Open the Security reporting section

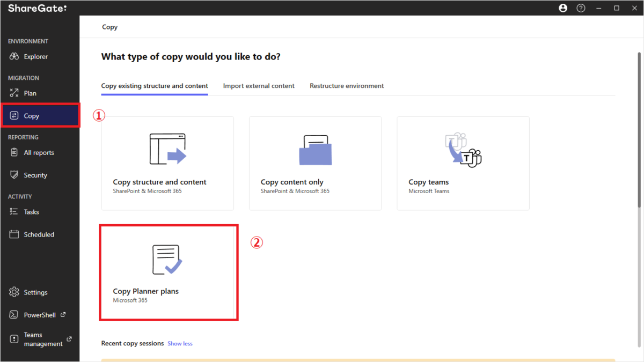(x=34, y=174)
